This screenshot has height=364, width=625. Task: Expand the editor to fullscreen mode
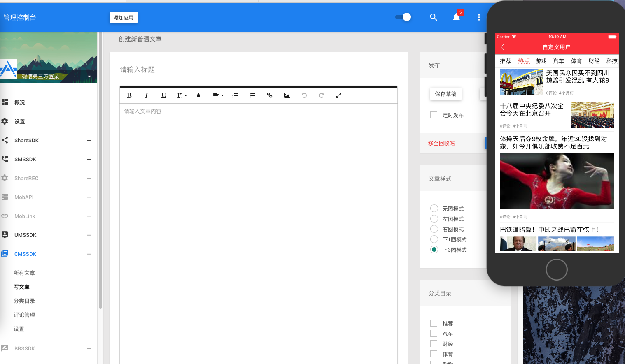click(x=339, y=95)
